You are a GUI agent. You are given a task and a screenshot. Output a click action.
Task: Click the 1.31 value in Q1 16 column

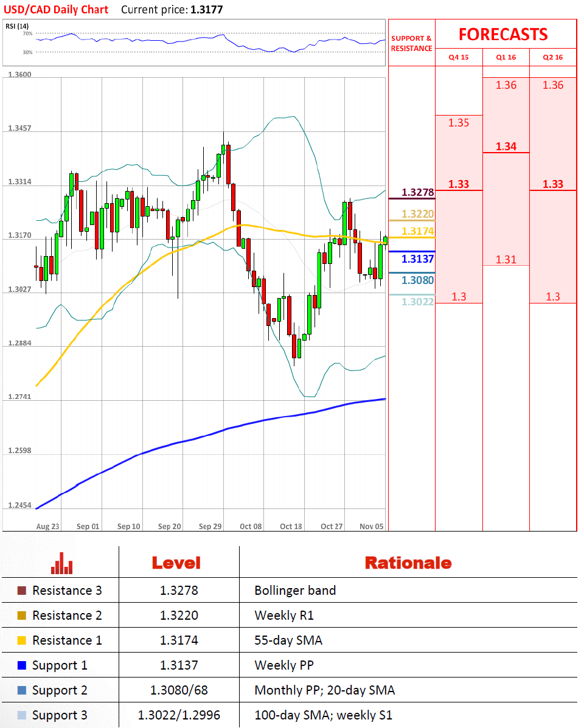(506, 259)
